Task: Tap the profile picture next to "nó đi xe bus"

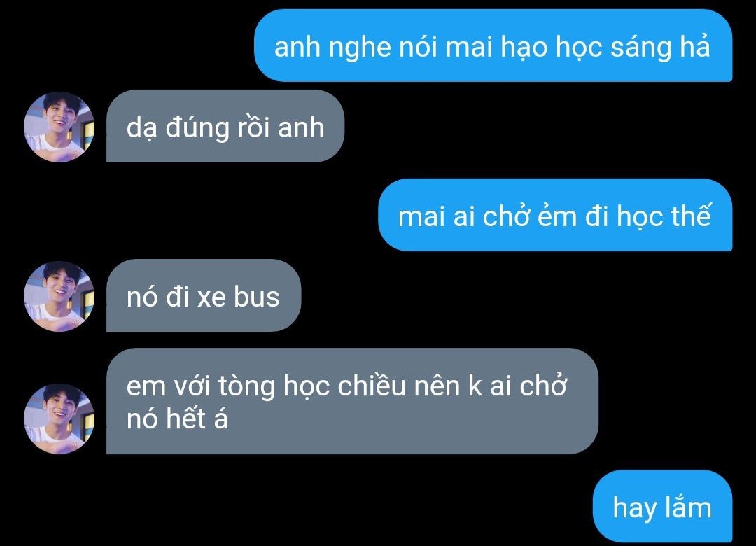Action: coord(59,296)
